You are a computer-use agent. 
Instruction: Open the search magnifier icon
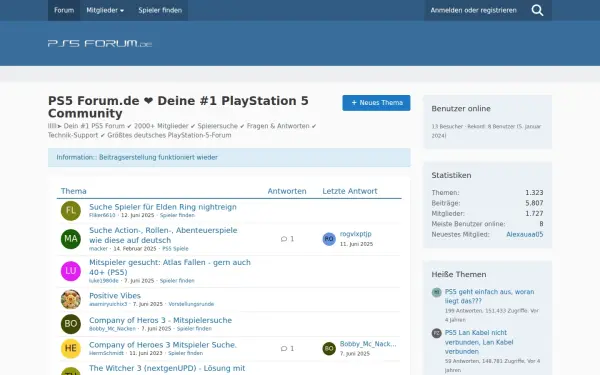[537, 10]
